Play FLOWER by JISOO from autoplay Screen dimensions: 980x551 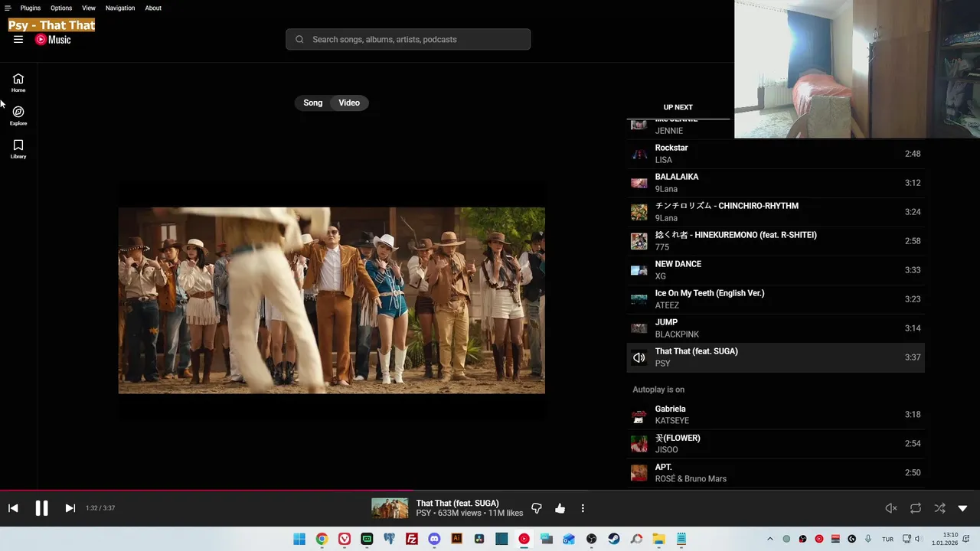776,444
